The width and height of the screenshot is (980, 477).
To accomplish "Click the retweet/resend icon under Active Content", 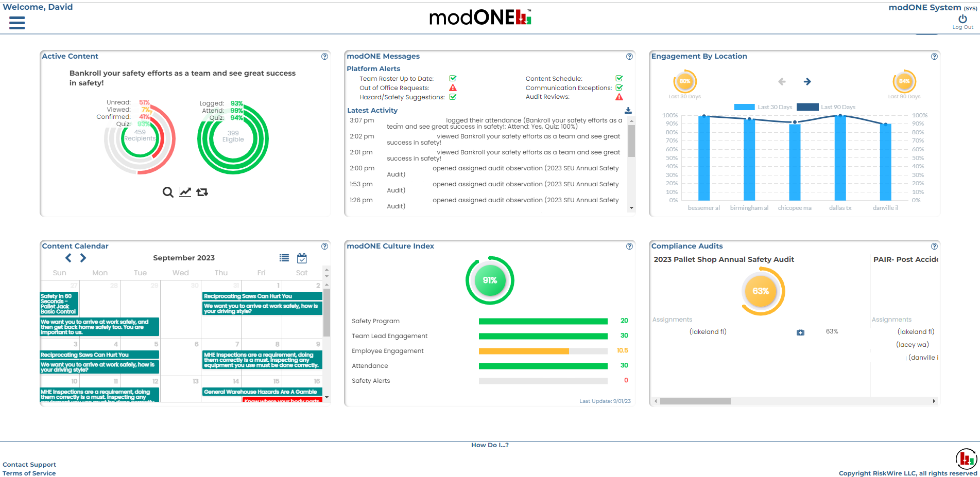I will (202, 192).
